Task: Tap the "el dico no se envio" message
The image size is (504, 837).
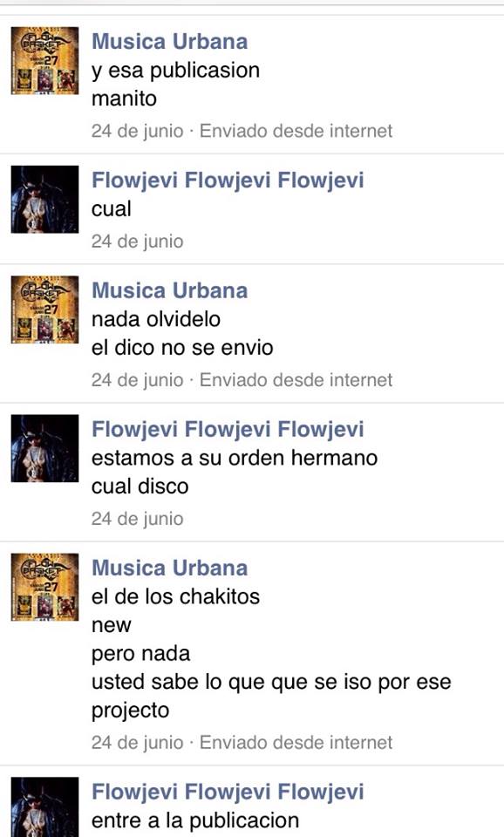Action: tap(182, 348)
